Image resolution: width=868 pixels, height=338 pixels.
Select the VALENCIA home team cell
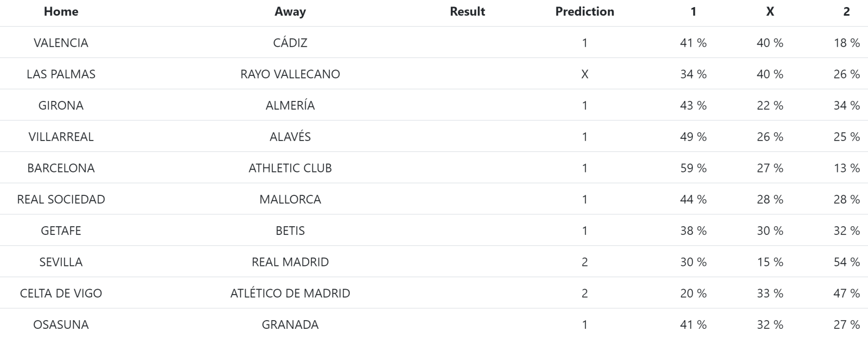61,43
